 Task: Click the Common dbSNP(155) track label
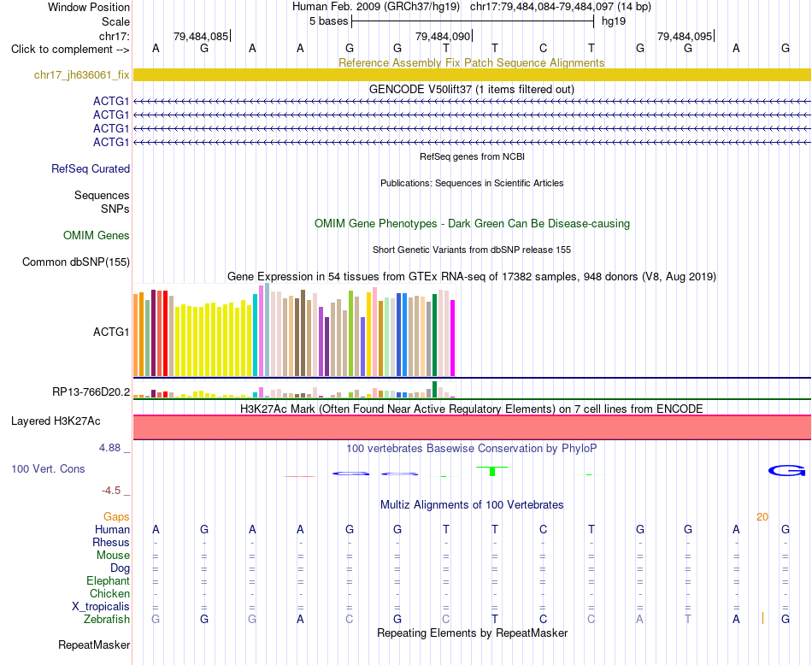tap(75, 262)
